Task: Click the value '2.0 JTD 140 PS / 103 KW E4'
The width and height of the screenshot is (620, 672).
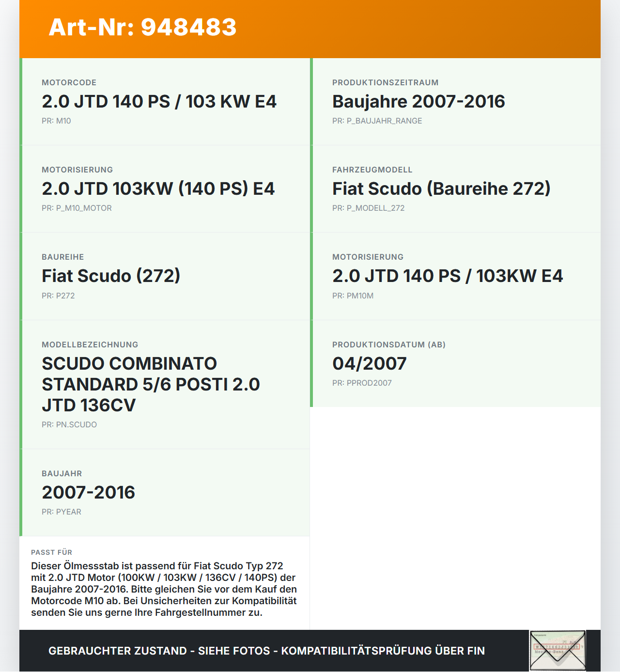Action: [159, 102]
